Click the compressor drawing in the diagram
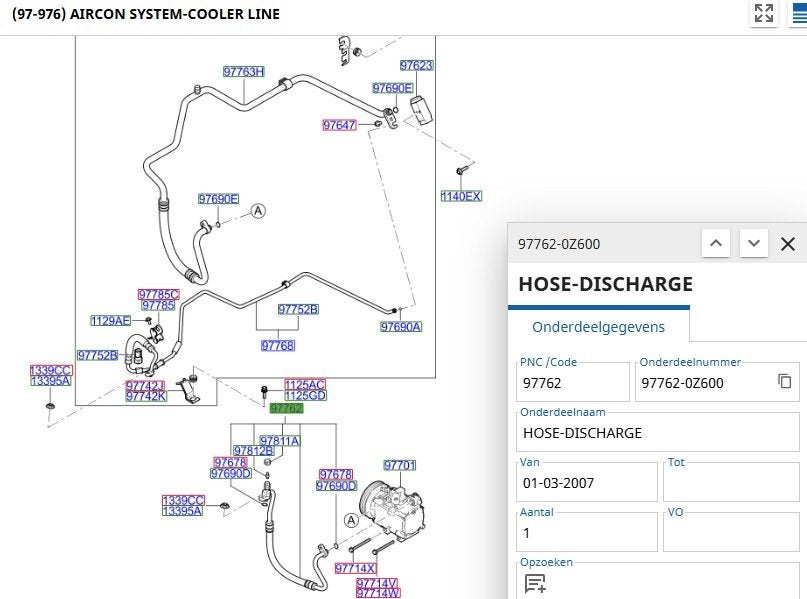 tap(393, 508)
